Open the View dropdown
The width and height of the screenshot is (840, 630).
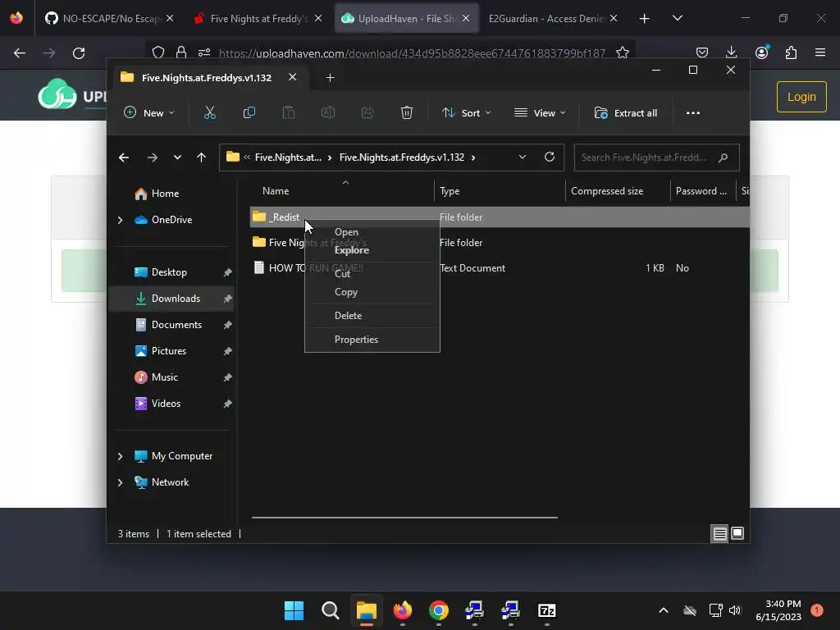tap(540, 113)
